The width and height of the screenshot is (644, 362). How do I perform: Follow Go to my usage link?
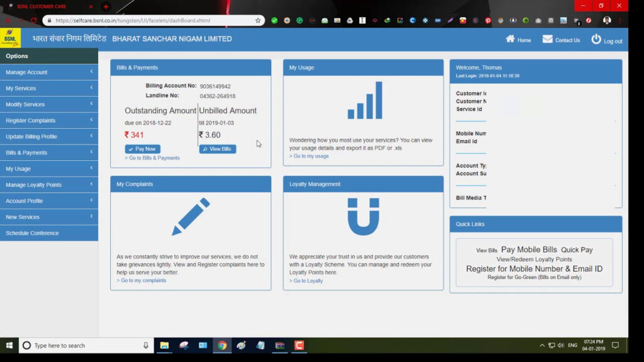(309, 156)
